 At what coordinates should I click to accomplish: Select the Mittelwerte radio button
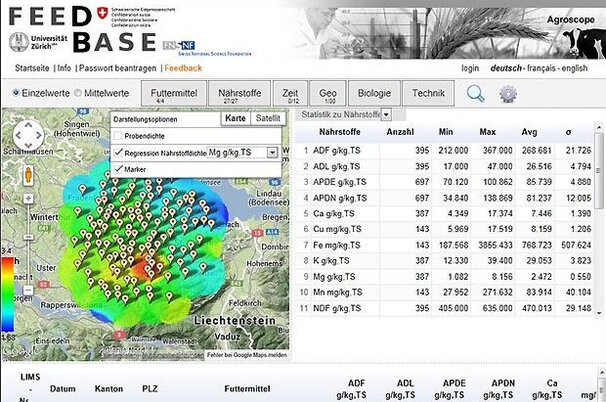point(79,93)
